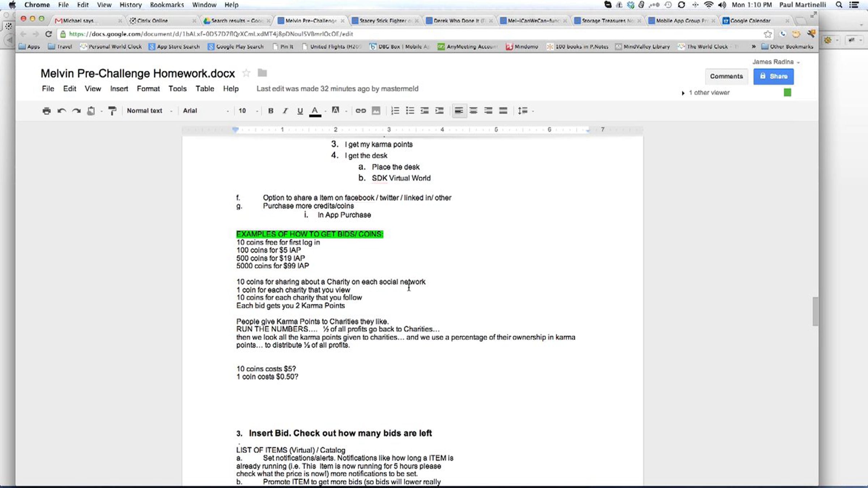Start a numbered list
This screenshot has width=868, height=488.
click(x=395, y=111)
